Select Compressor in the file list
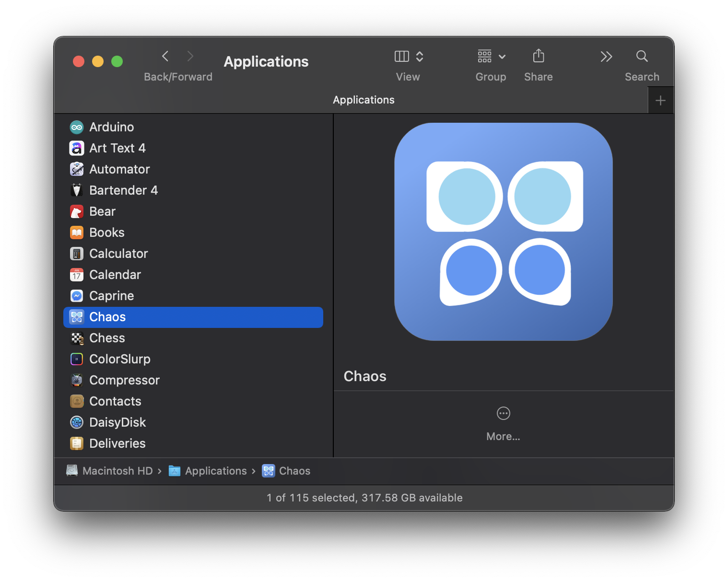Image resolution: width=728 pixels, height=582 pixels. [124, 380]
